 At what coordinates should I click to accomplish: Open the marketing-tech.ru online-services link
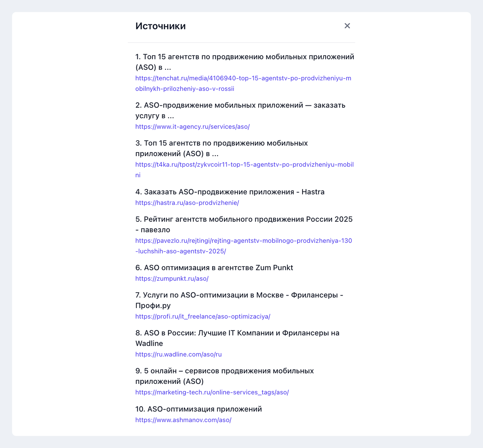click(x=212, y=392)
